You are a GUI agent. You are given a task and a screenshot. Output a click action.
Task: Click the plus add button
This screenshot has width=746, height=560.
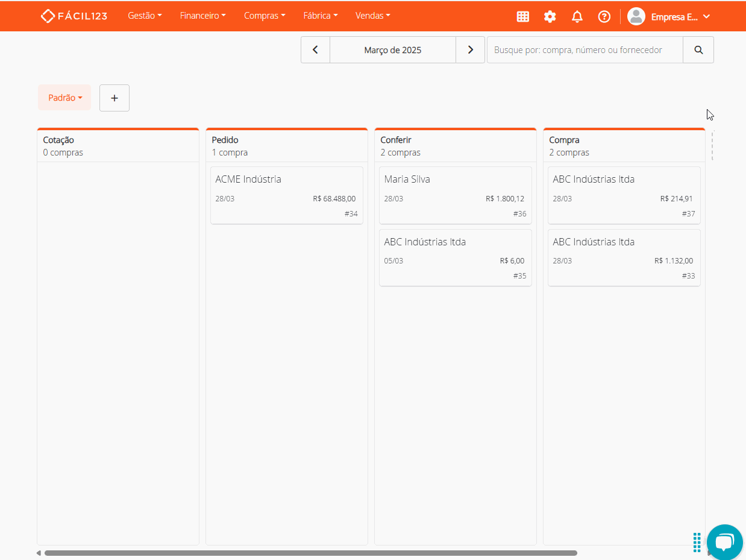[114, 98]
